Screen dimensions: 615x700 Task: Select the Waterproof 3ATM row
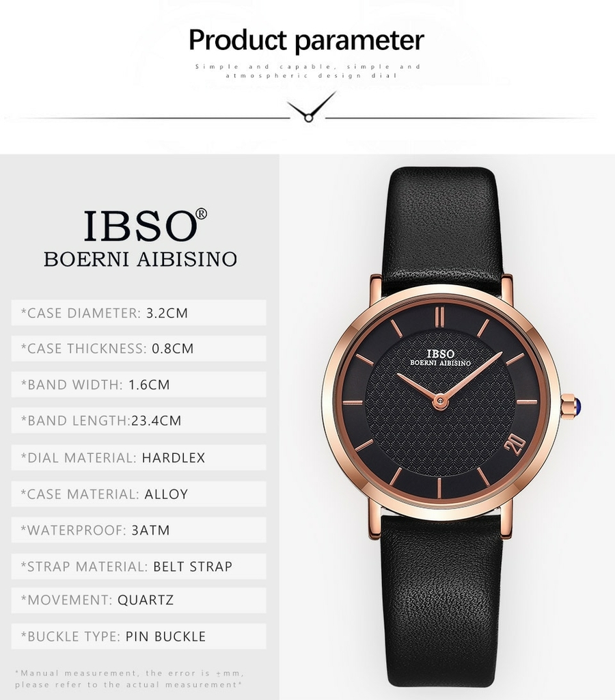click(139, 530)
